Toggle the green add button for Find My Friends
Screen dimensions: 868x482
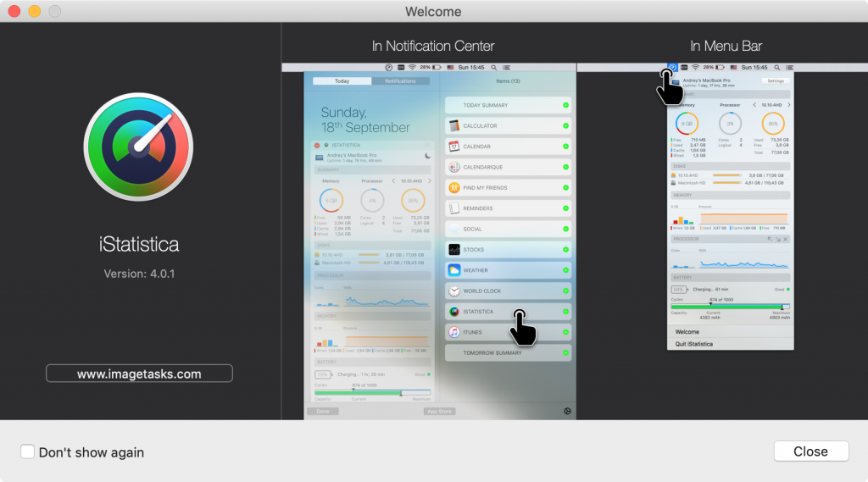565,187
